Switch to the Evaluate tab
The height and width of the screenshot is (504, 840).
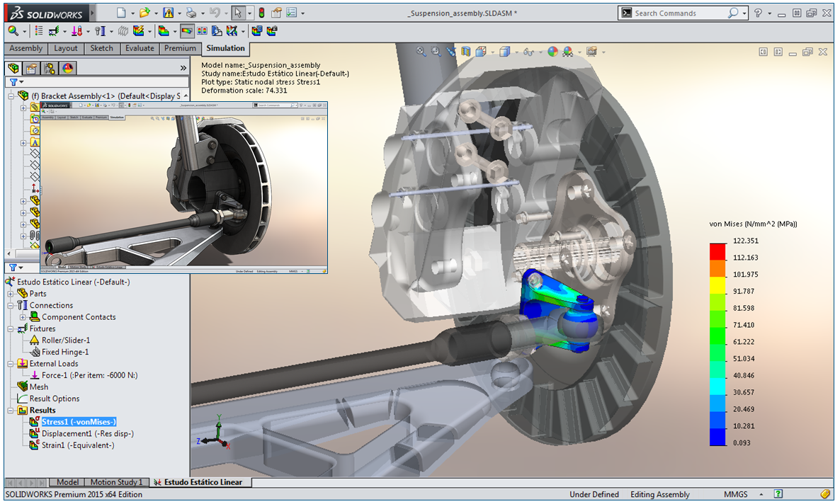click(x=140, y=48)
